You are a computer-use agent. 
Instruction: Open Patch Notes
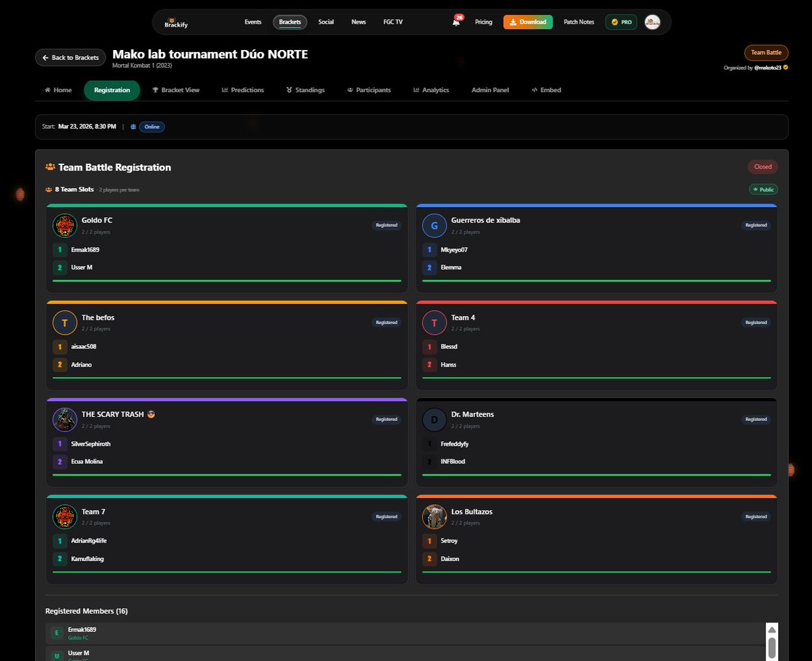579,22
